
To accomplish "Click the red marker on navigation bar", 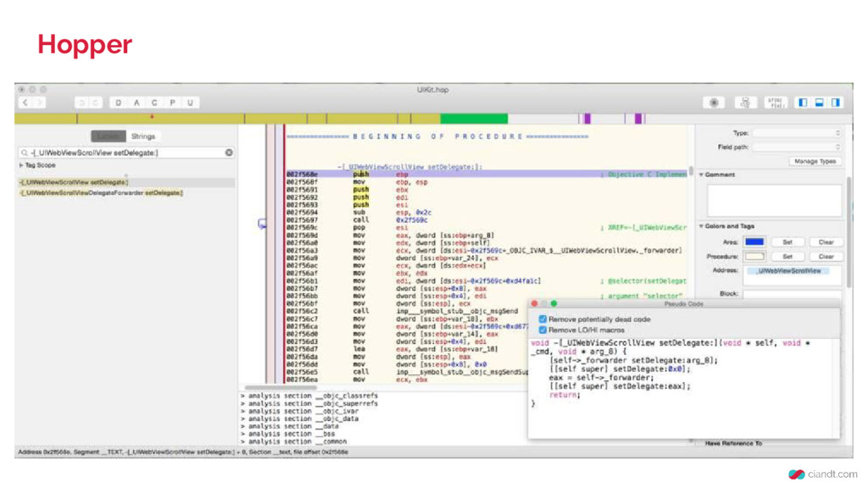I will [152, 117].
